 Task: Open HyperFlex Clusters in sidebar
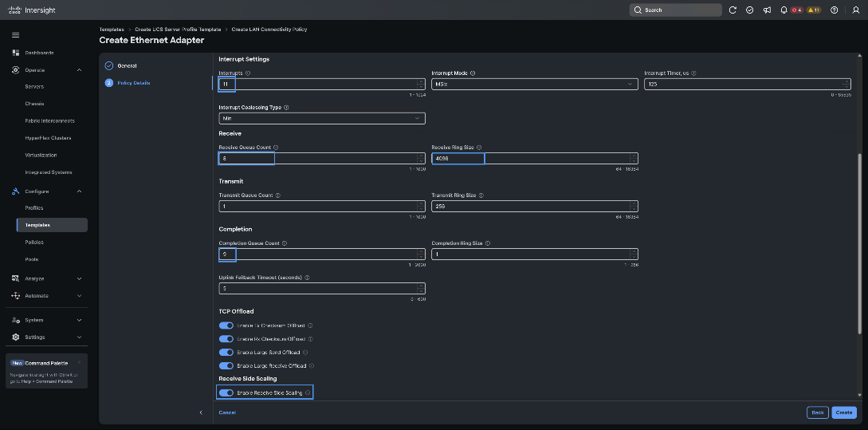click(x=48, y=138)
